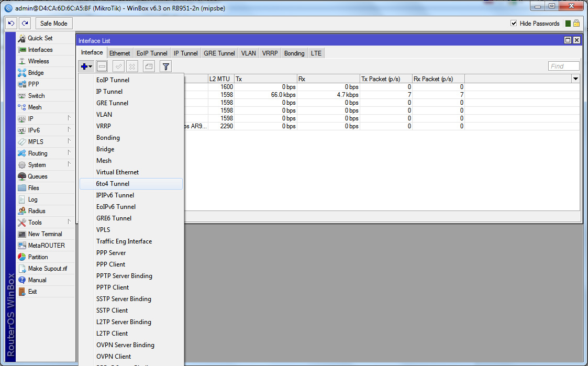Click the Undo arrow icon
The width and height of the screenshot is (588, 366).
pos(11,24)
